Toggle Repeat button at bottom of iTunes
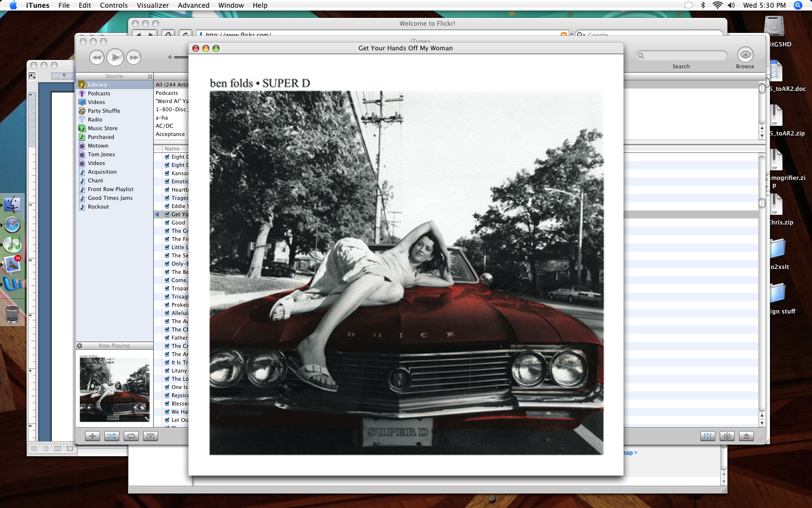This screenshot has height=508, width=812. pyautogui.click(x=131, y=436)
